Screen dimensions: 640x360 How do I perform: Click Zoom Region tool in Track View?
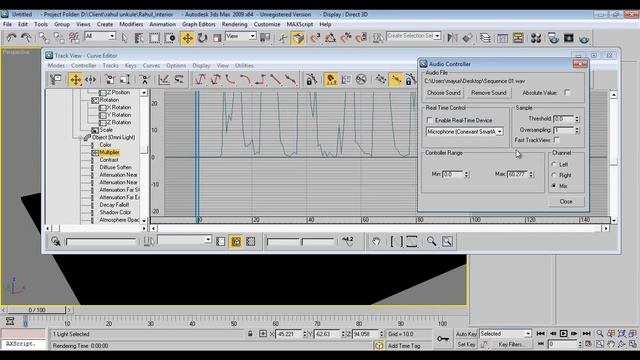pos(447,242)
